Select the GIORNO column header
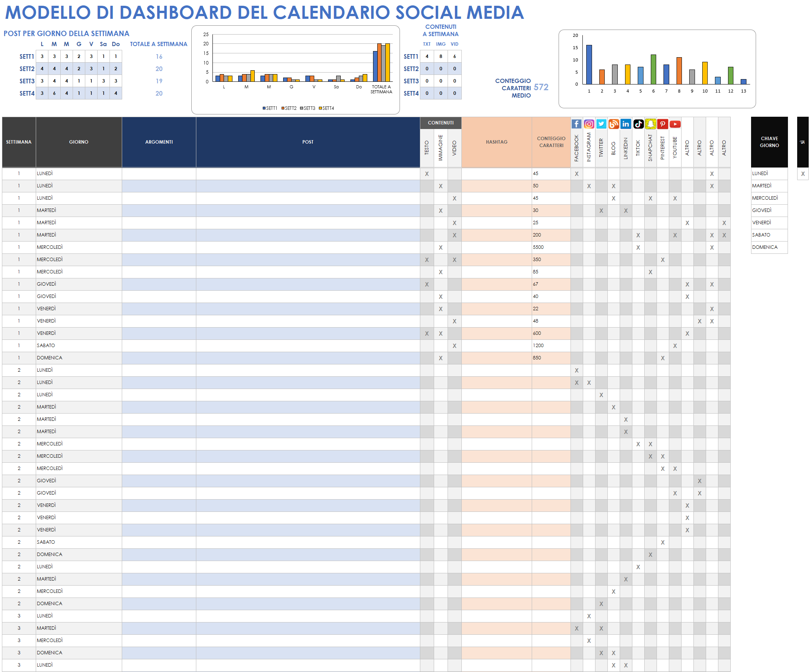The height and width of the screenshot is (672, 811). coord(79,142)
